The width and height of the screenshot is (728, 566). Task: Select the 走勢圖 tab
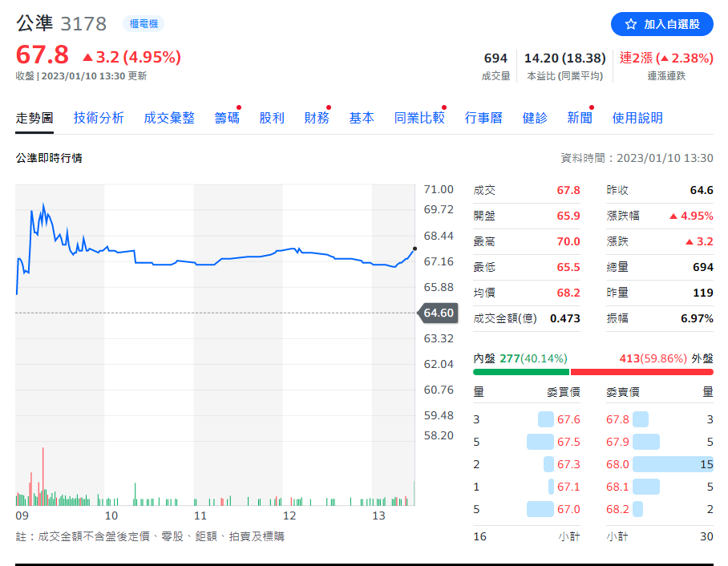coord(34,118)
